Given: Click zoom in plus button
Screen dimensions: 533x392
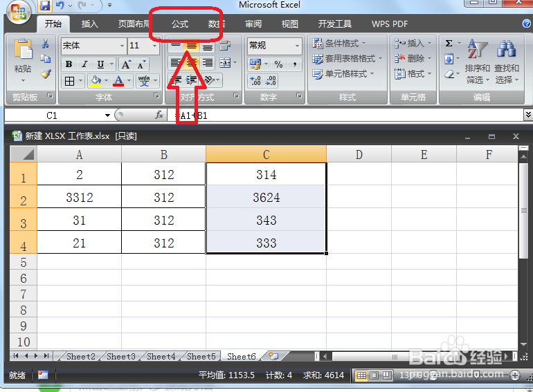Looking at the screenshot, I should 515,375.
